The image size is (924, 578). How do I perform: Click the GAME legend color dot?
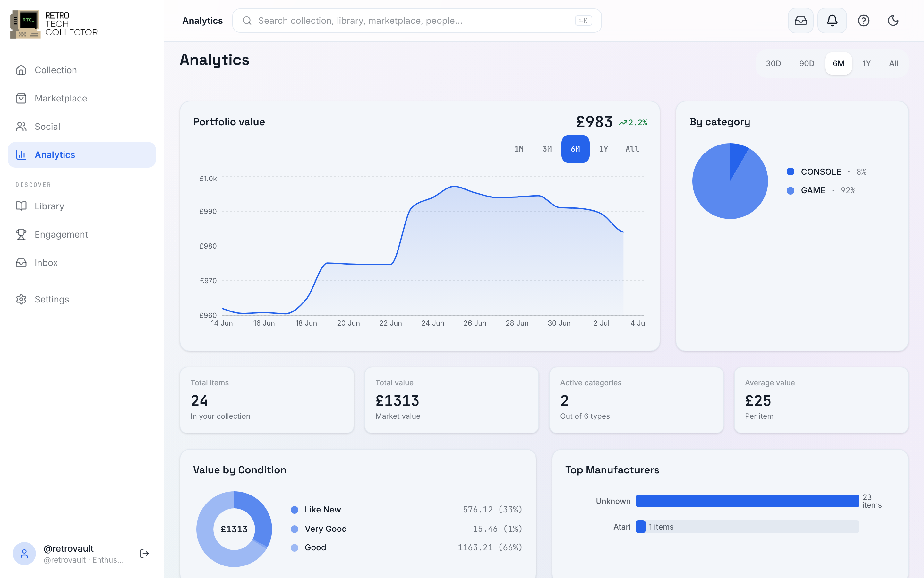[x=790, y=190]
